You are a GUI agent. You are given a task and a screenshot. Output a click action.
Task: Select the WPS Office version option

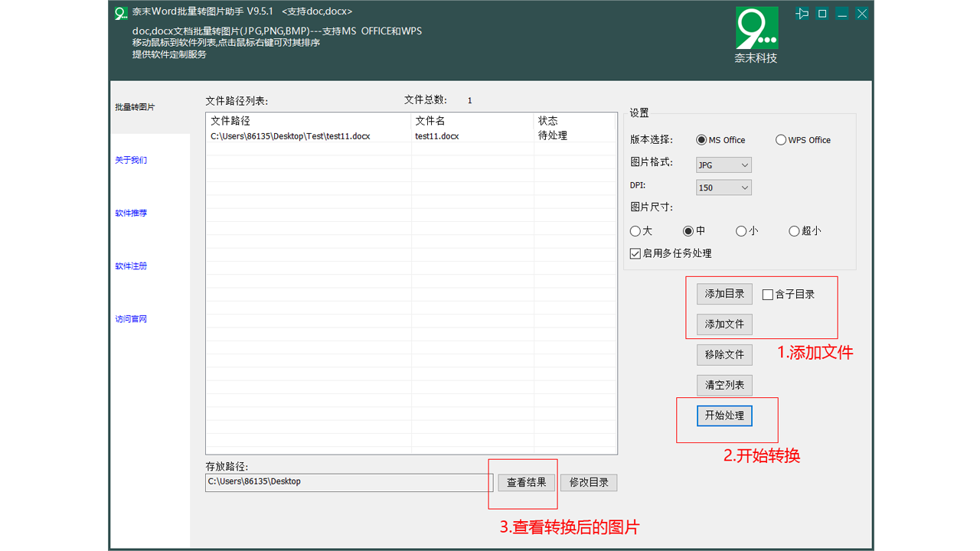pos(781,139)
